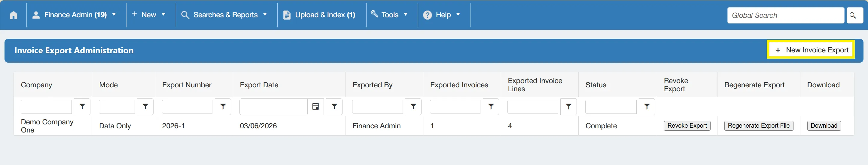Click the Company filter text box

pos(46,107)
